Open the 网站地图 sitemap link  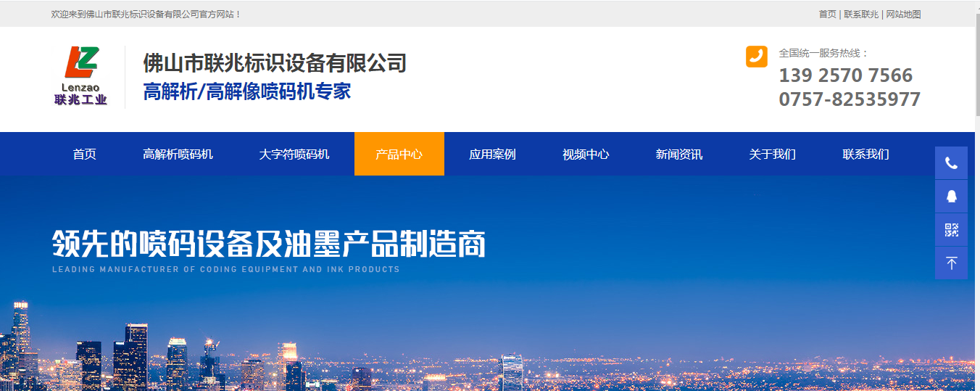pos(903,15)
